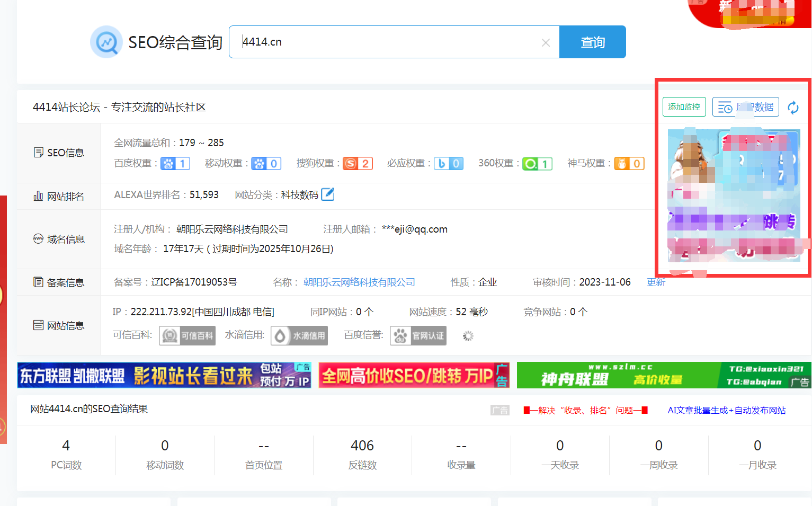Edit website category via pencil icon

328,194
